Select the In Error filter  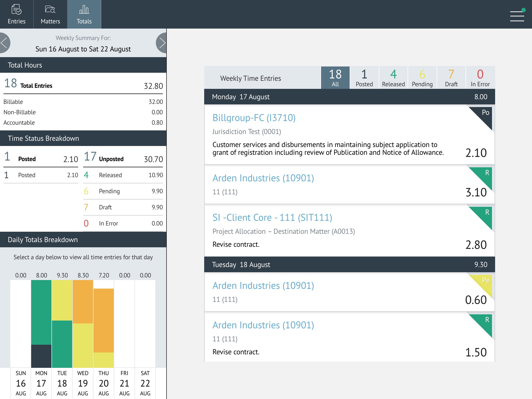point(480,77)
